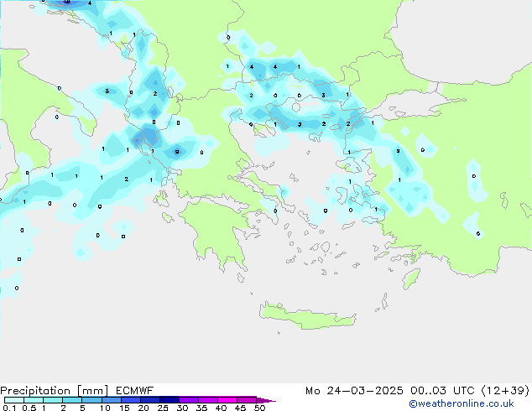Choose the 40–45 mm magenta legend swatch
532x411 pixels.
227,400
